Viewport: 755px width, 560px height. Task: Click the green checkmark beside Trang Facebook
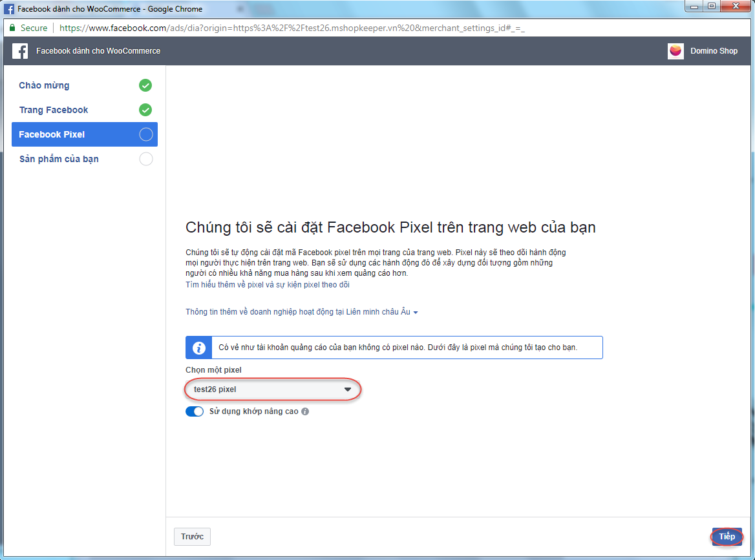pos(145,110)
